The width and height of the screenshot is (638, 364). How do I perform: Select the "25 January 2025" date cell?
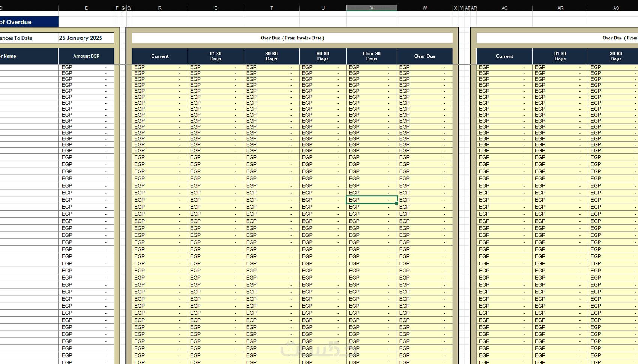click(86, 38)
